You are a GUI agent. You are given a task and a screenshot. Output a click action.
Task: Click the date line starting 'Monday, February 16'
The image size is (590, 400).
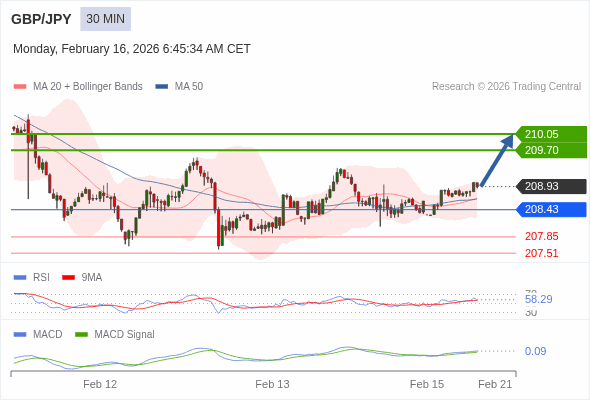pyautogui.click(x=132, y=49)
